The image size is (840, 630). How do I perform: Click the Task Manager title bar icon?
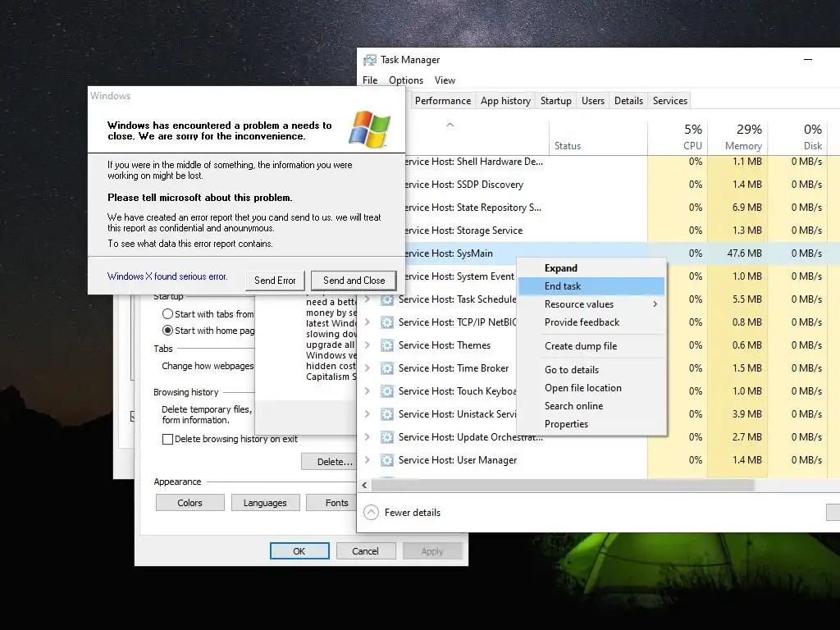tap(370, 60)
